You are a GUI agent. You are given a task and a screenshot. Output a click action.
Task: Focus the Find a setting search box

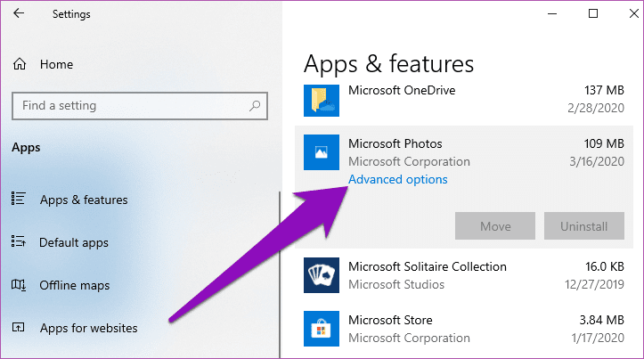pyautogui.click(x=140, y=106)
